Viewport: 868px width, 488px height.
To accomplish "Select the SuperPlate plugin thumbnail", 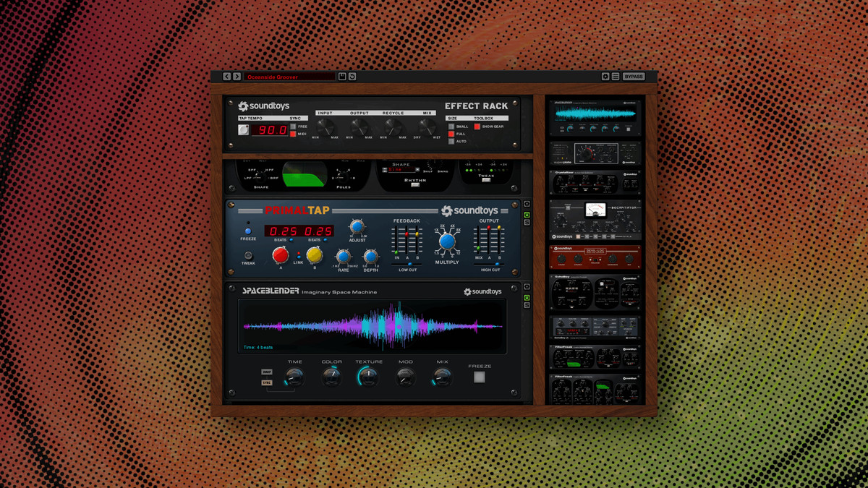I will 595,153.
